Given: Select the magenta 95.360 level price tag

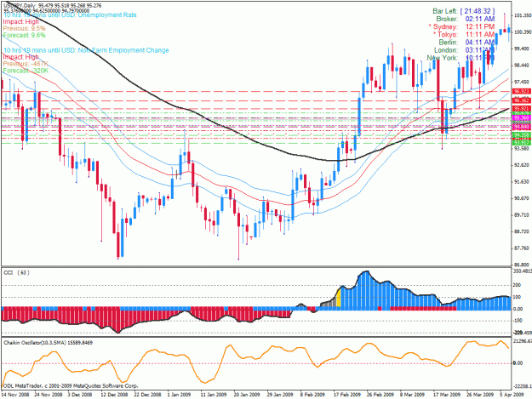Looking at the screenshot, I should 522,118.
